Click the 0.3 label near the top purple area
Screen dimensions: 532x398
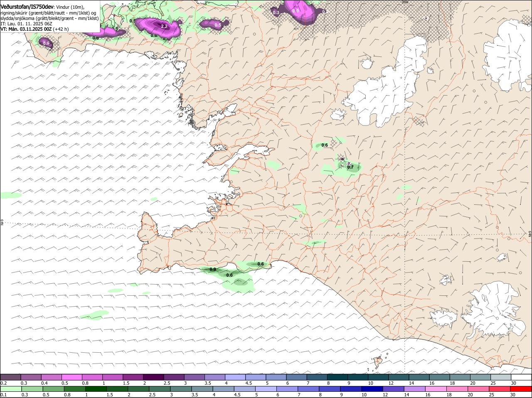click(276, 13)
